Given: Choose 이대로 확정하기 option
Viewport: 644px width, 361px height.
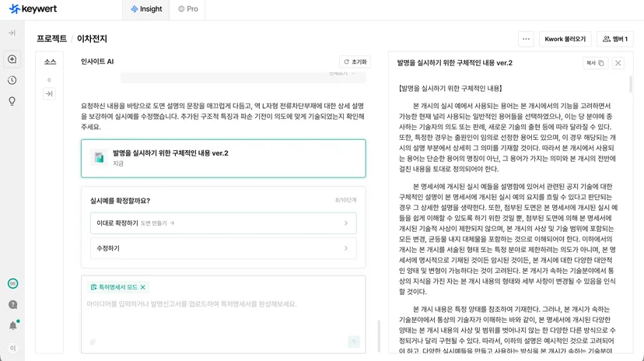Looking at the screenshot, I should coord(223,223).
